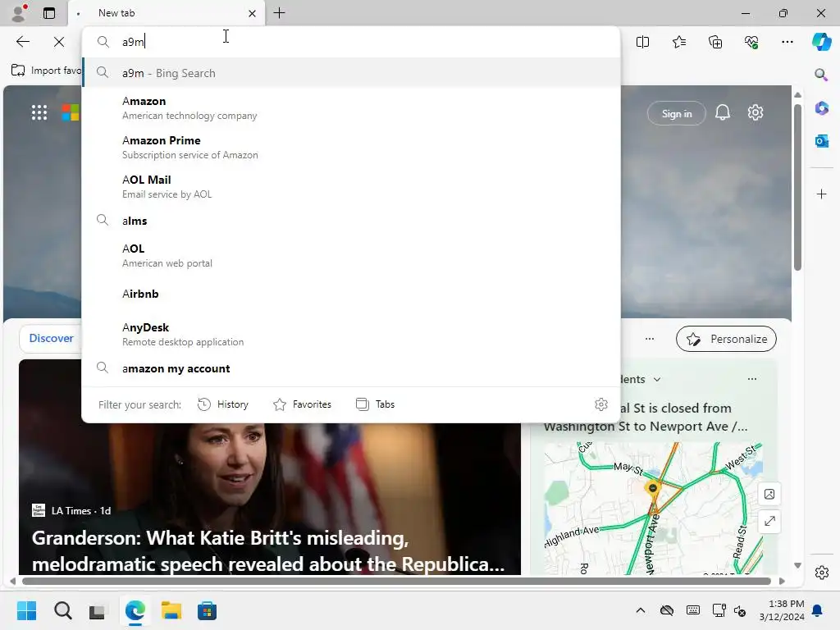840x630 pixels.
Task: Open page settings gear near Sign in
Action: 756,112
